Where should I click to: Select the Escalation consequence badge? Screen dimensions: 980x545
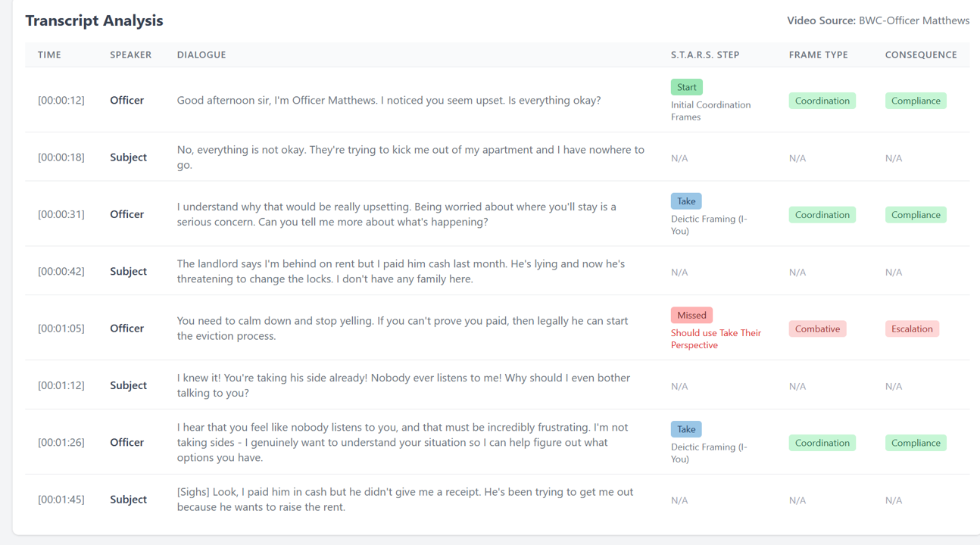point(912,329)
